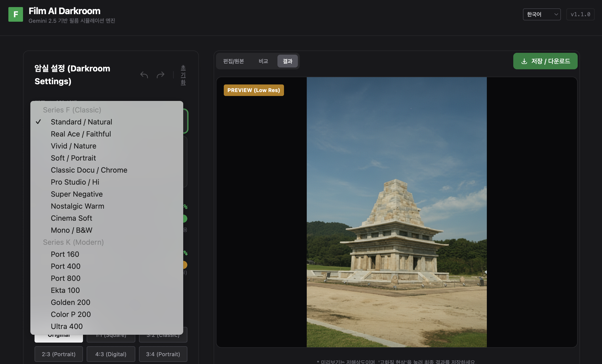Select the 2:3 (Portrait) aspect ratio

coord(59,354)
